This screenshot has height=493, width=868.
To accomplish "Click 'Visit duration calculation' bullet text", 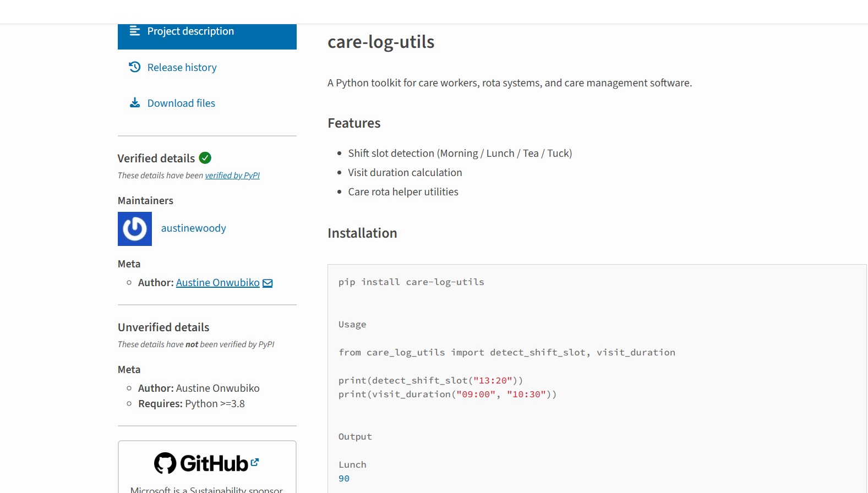I will [405, 172].
